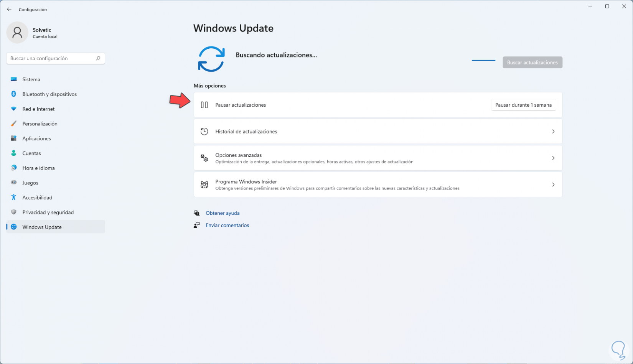Image resolution: width=633 pixels, height=364 pixels.
Task: Navigate to Aplicaciones settings
Action: coord(56,138)
